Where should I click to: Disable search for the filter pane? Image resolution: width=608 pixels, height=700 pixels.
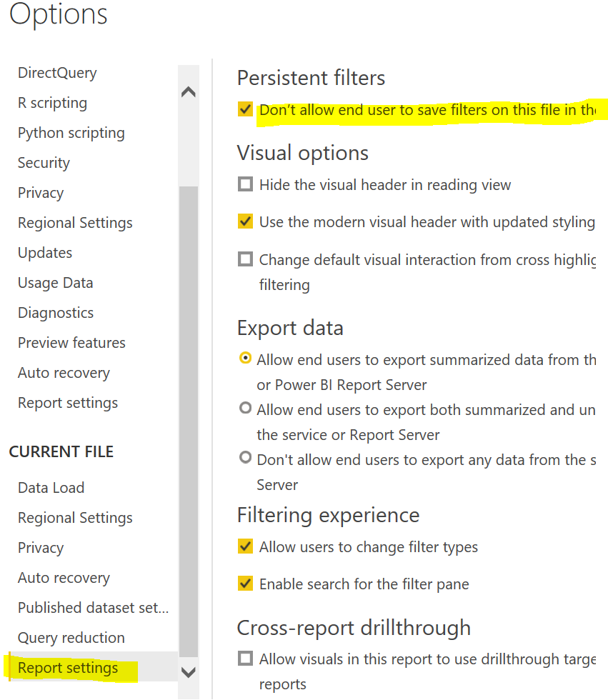point(245,584)
